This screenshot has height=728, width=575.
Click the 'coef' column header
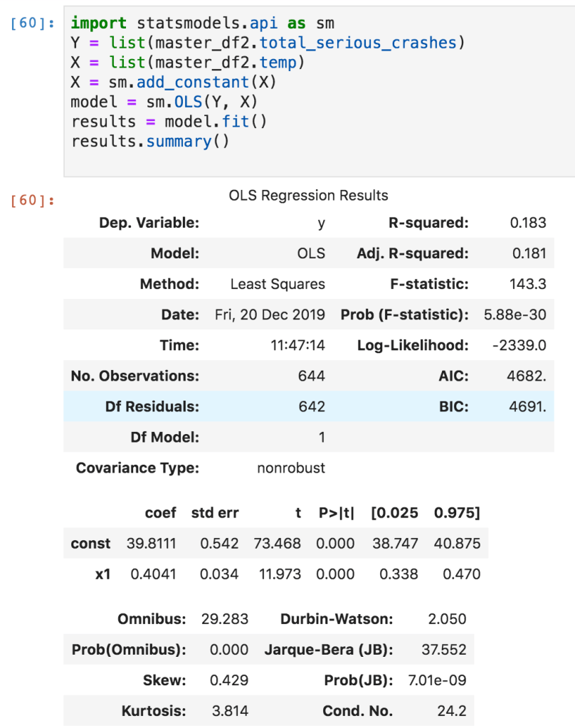(160, 513)
